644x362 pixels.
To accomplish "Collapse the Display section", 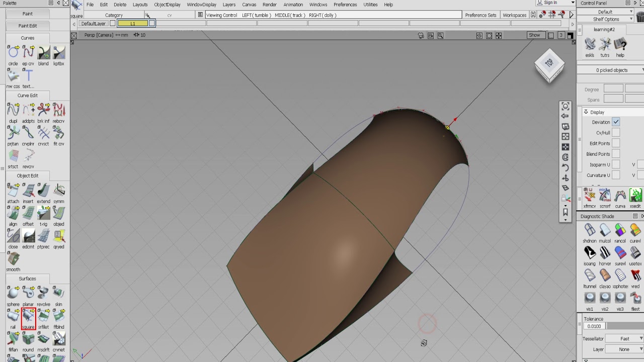I will point(586,112).
